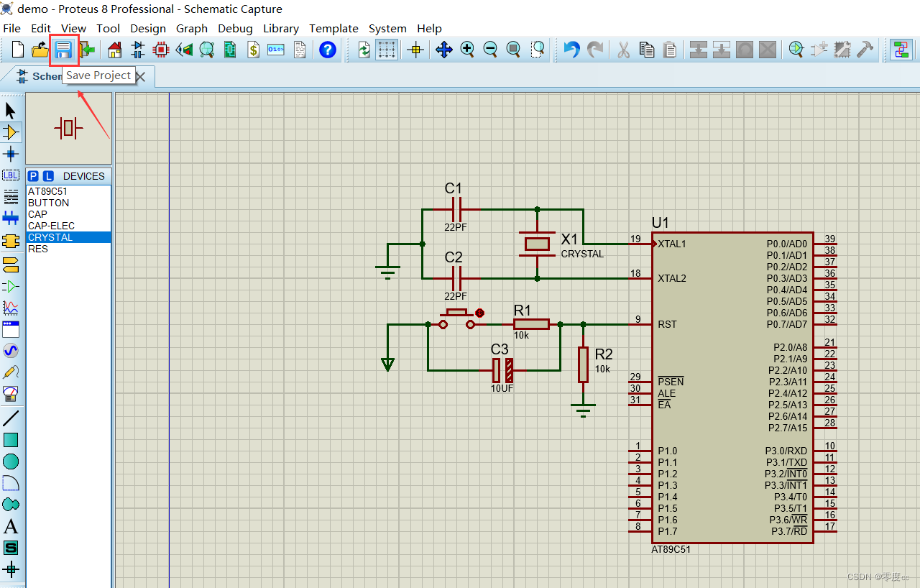Open the Packaging Tool icon
The image size is (920, 588).
(842, 50)
